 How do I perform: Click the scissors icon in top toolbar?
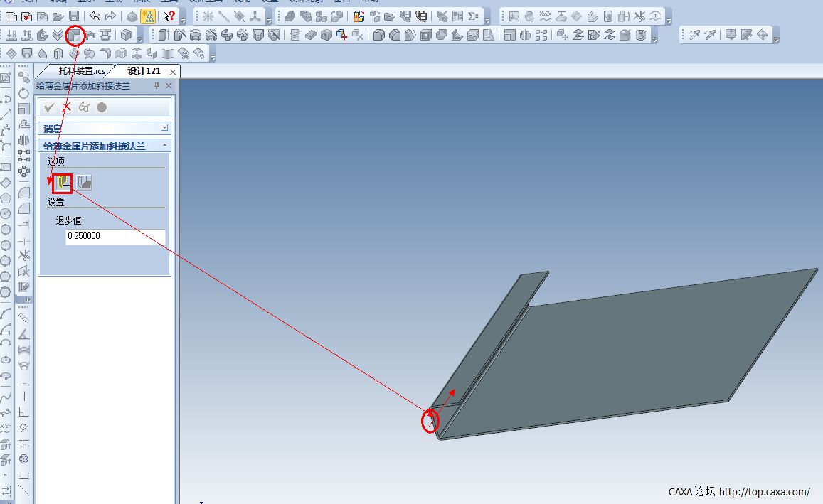639,16
